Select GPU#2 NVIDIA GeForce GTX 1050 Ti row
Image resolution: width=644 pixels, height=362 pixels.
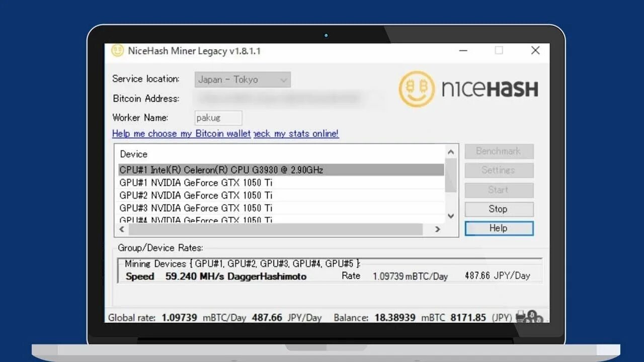(281, 195)
